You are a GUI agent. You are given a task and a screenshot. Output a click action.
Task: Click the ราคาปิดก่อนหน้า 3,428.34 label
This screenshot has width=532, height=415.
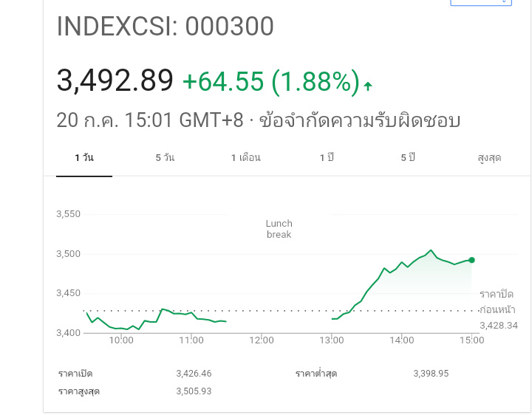tap(499, 309)
